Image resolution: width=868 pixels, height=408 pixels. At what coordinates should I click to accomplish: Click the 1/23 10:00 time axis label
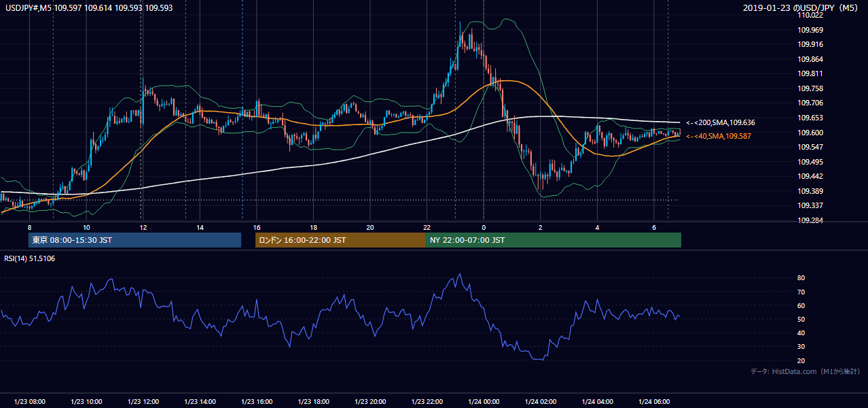point(86,401)
